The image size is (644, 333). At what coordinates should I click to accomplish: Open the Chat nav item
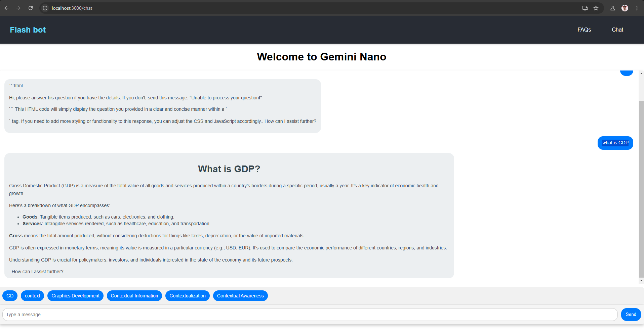coord(617,30)
